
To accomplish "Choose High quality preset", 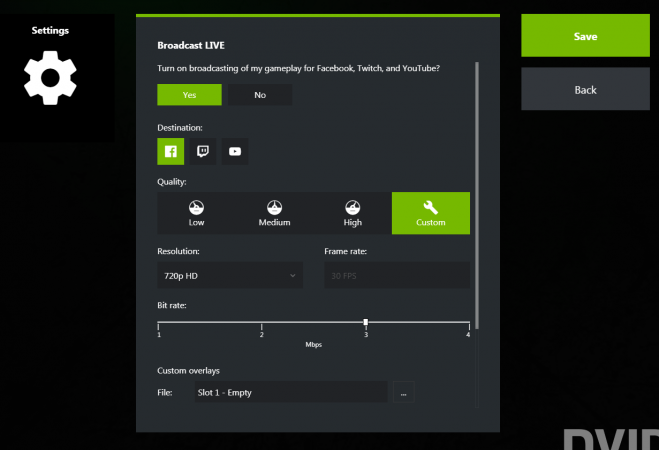I will pos(353,213).
